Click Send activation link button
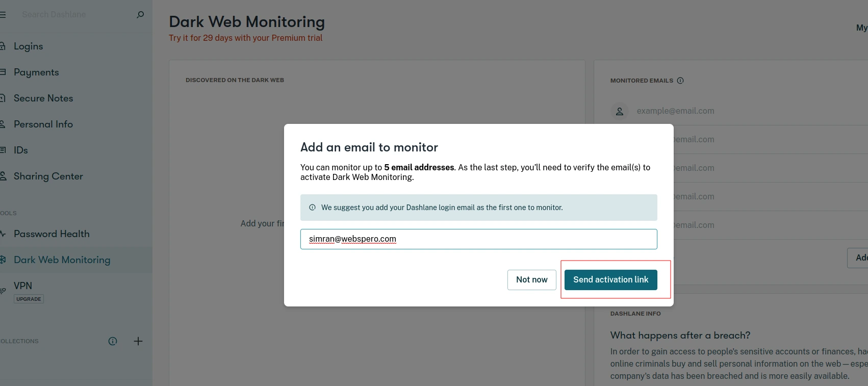868x386 pixels. [x=611, y=279]
